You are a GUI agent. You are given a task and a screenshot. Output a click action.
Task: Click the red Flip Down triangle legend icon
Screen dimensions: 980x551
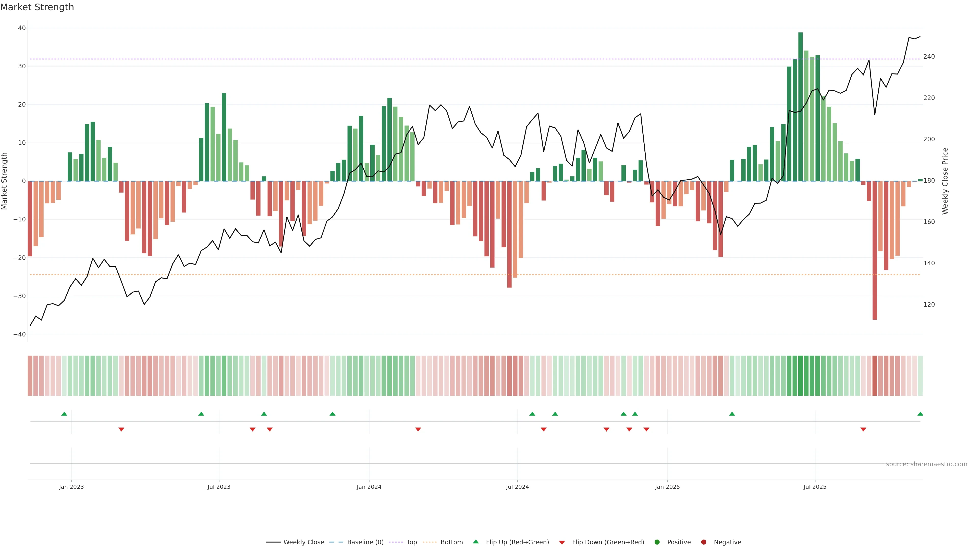tap(562, 543)
